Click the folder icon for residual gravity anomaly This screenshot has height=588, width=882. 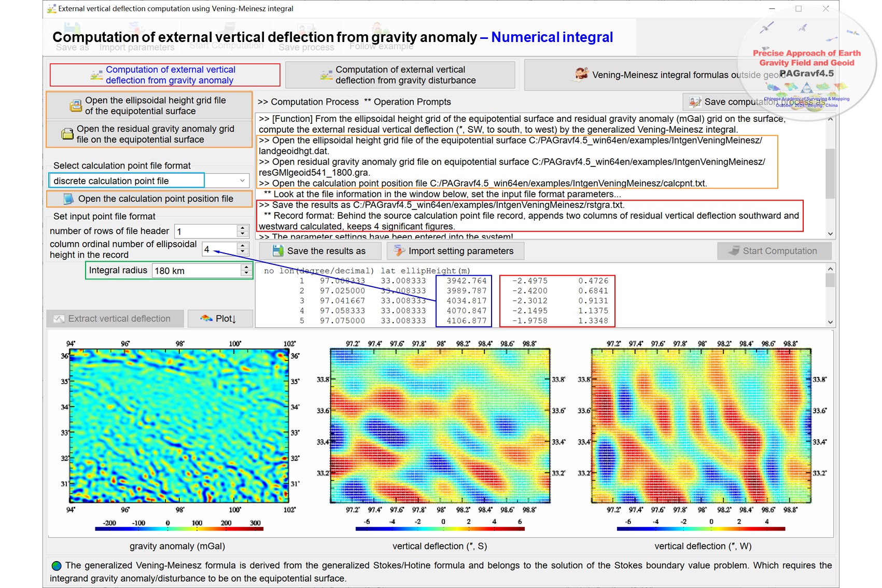(67, 134)
